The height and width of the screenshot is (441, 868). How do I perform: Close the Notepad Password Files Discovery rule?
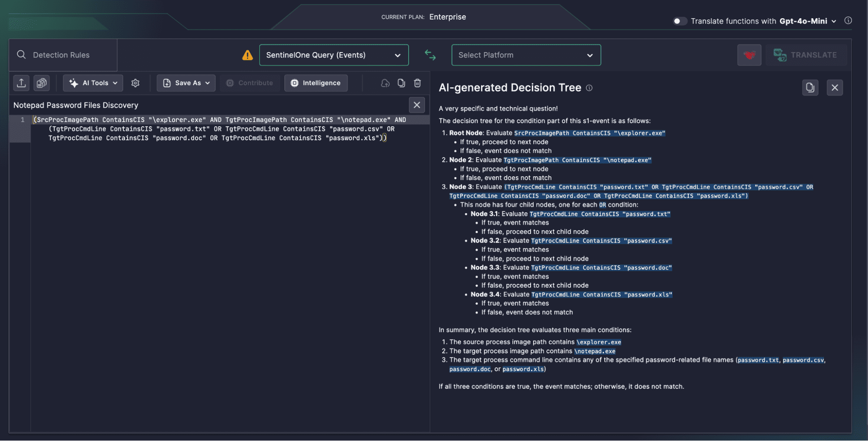[416, 105]
